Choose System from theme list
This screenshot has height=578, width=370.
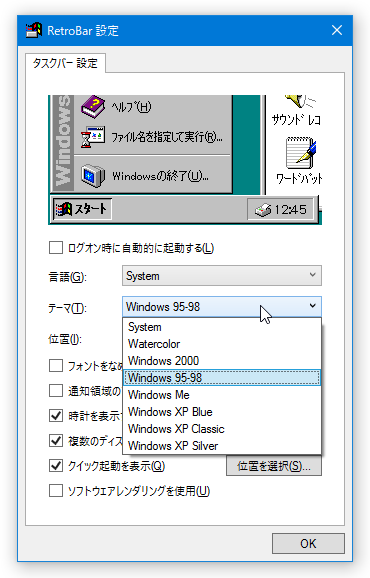(x=222, y=327)
